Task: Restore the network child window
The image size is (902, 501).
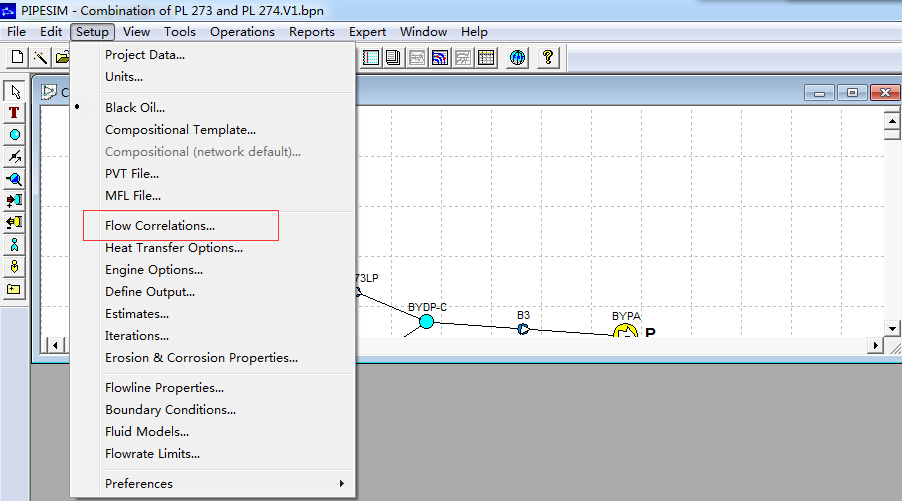Action: (852, 93)
